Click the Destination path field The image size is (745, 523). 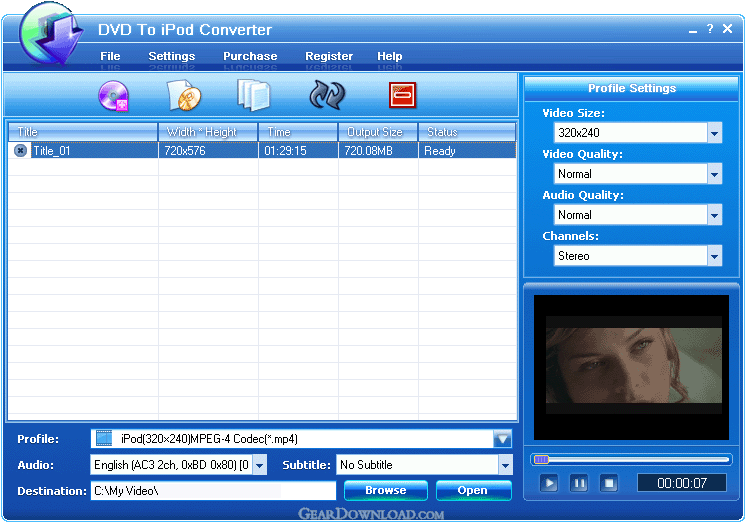point(213,491)
